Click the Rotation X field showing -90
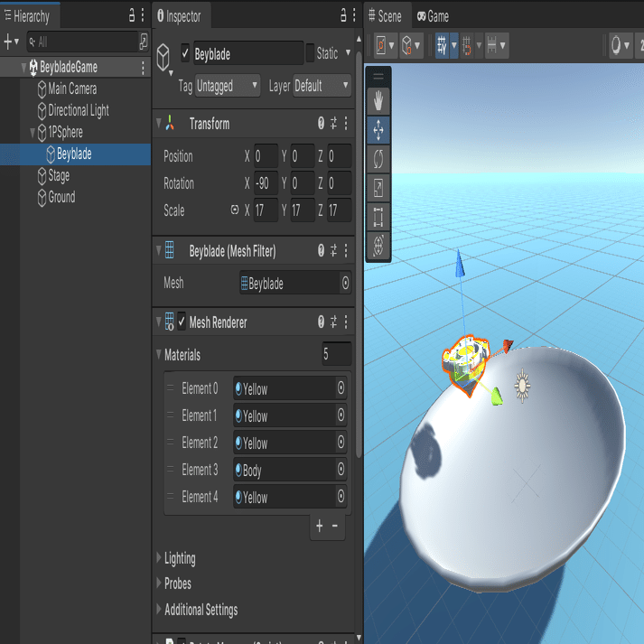 pyautogui.click(x=266, y=183)
